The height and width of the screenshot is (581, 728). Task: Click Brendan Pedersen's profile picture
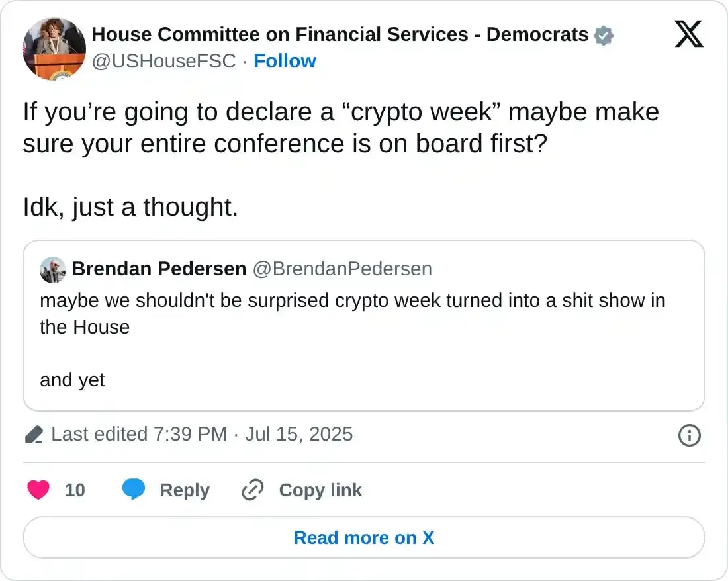(x=53, y=269)
